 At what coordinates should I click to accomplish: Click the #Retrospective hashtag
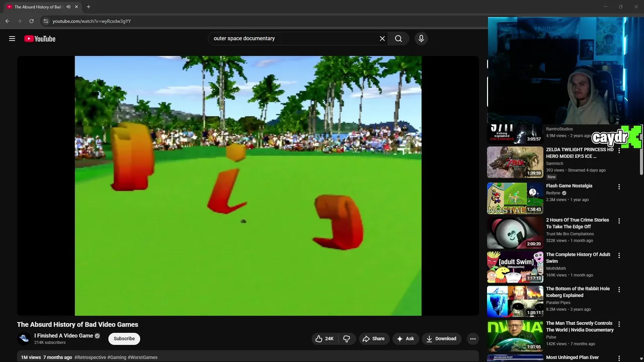[x=90, y=357]
